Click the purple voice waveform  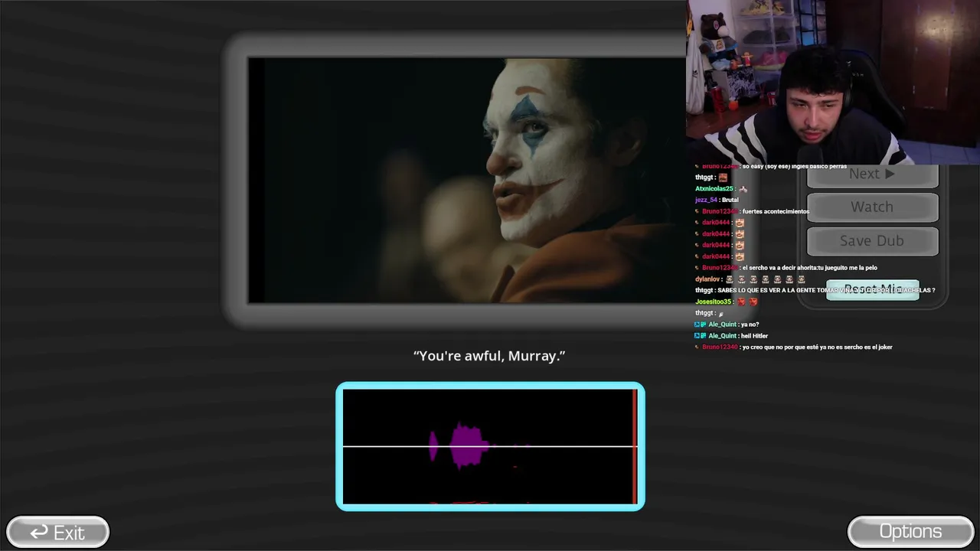coord(459,445)
